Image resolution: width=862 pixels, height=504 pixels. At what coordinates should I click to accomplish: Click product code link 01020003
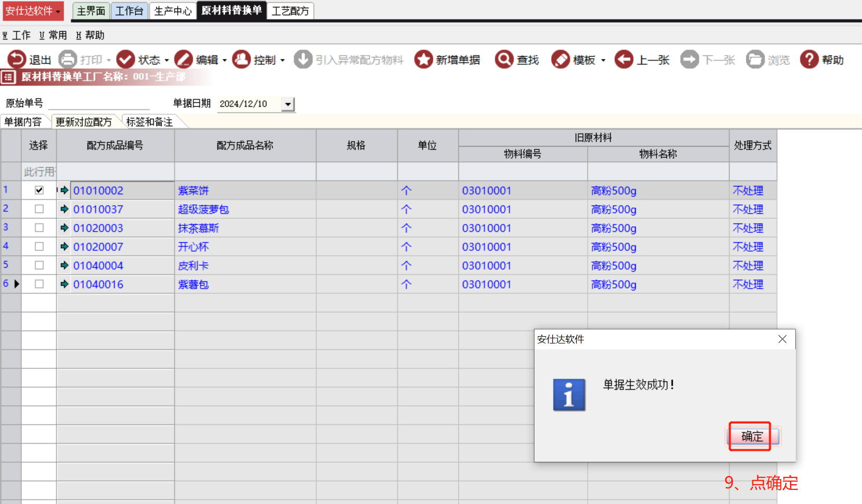(x=98, y=228)
